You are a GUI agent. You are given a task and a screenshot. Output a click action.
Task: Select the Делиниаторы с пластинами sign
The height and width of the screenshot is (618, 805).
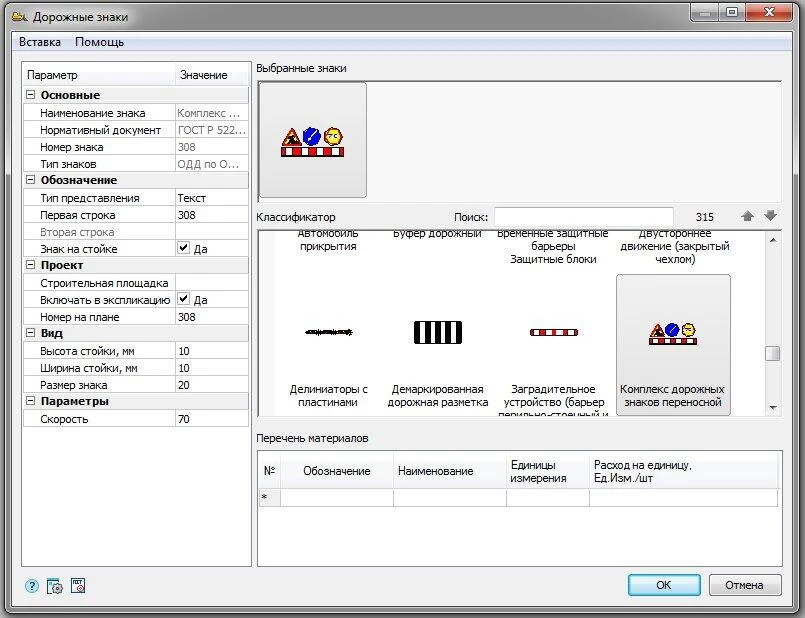click(x=329, y=345)
